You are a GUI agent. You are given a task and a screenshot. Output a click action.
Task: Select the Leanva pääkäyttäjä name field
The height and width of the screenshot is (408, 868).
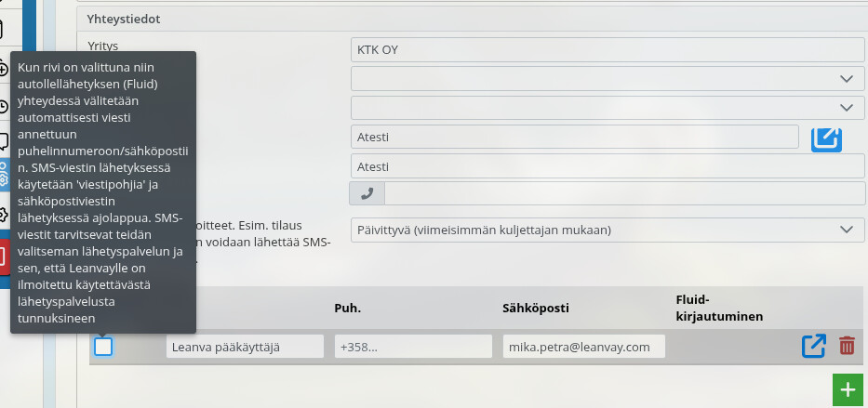click(x=245, y=347)
